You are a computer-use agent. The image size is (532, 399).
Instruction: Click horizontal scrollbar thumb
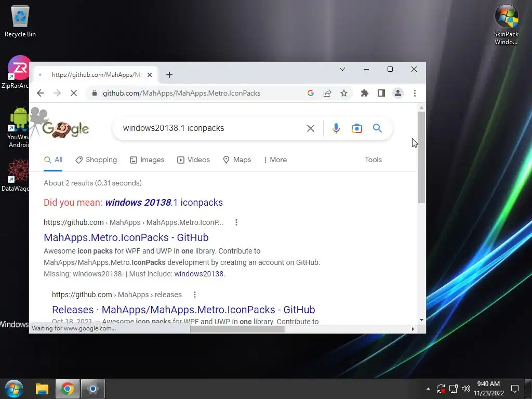point(237,329)
